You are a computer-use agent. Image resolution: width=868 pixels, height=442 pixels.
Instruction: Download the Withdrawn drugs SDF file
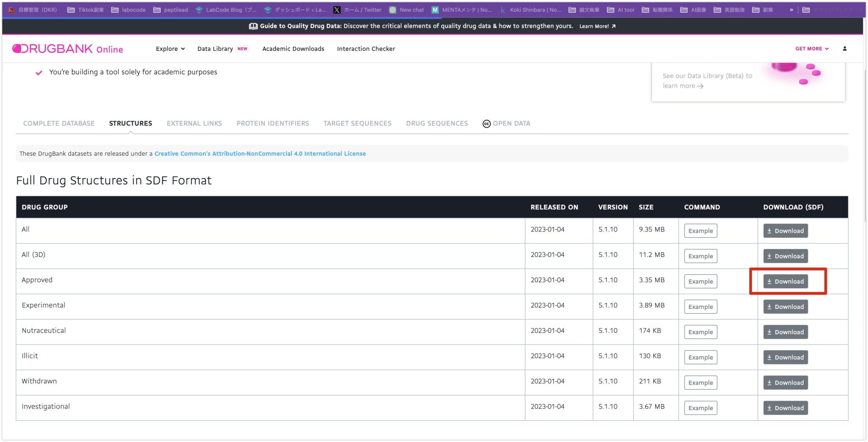pyautogui.click(x=785, y=383)
